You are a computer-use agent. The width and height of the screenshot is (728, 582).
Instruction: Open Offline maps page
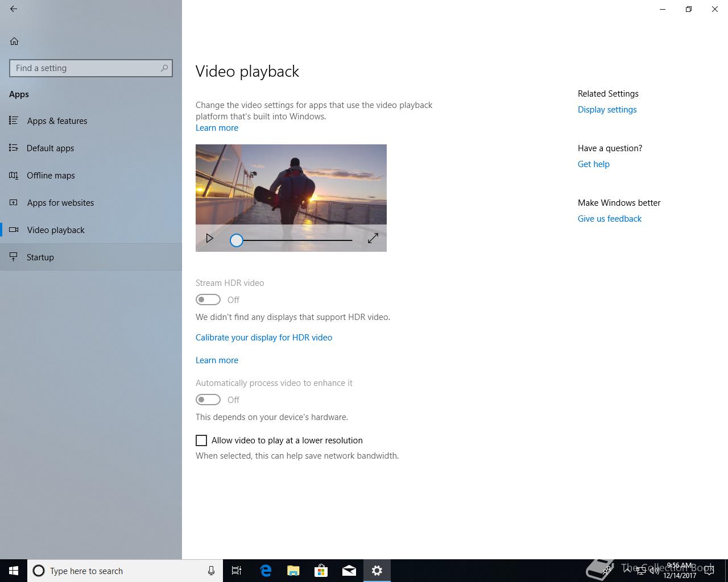point(91,176)
